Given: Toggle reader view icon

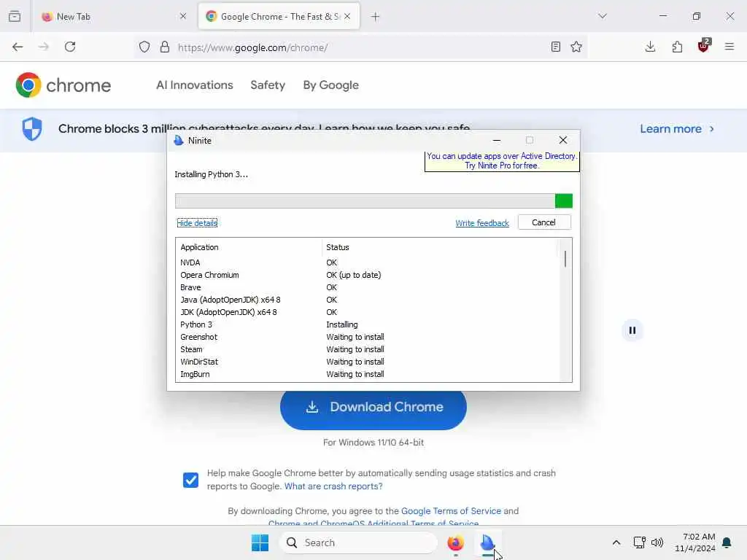Looking at the screenshot, I should tap(555, 47).
